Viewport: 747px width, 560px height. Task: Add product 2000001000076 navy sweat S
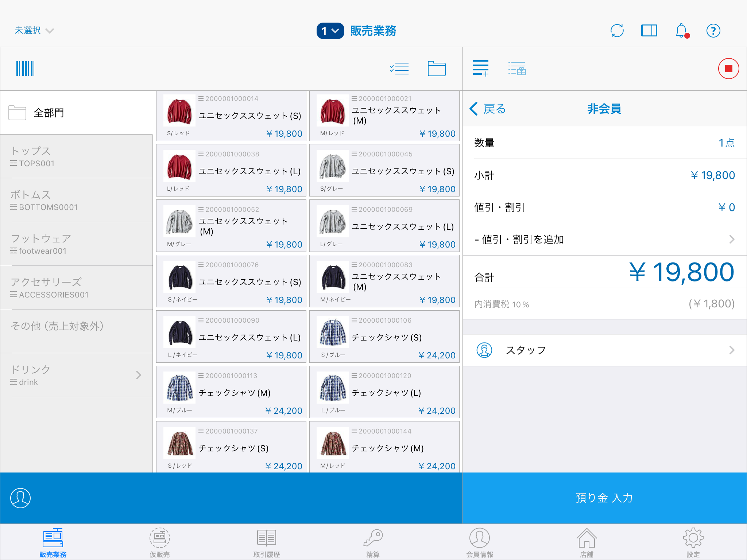click(x=231, y=281)
